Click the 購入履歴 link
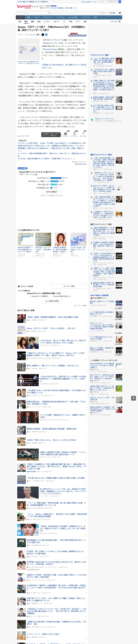This screenshot has height=644, width=138. coord(112,13)
